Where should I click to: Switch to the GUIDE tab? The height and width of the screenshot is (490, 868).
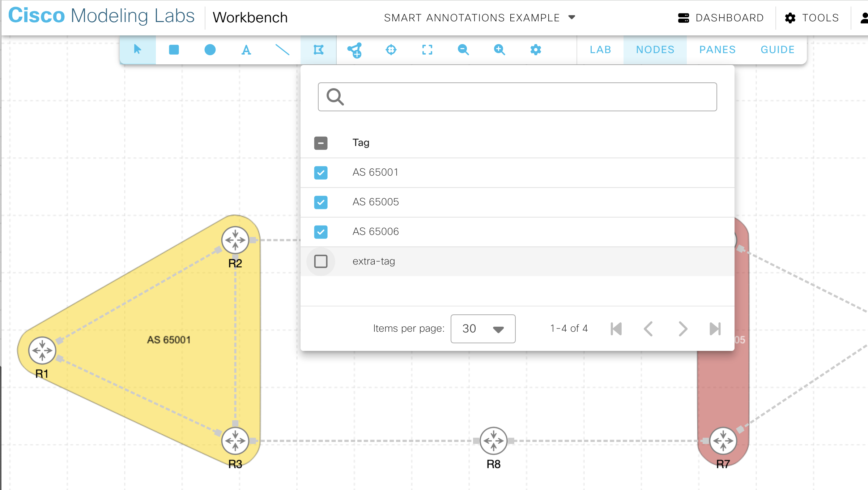[777, 50]
